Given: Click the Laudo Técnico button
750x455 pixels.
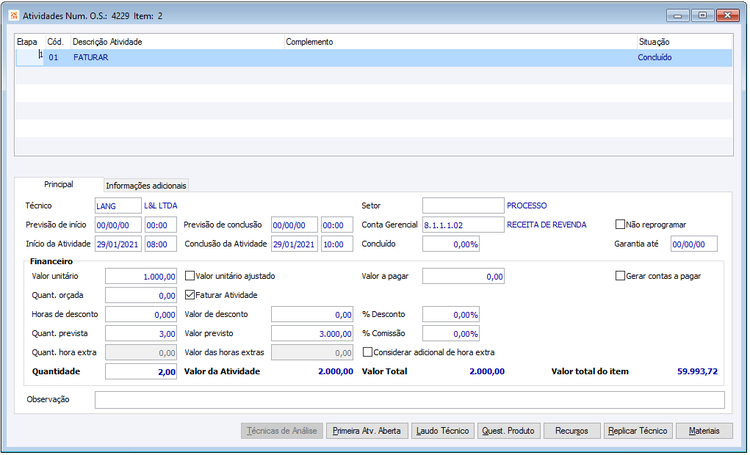Looking at the screenshot, I should (x=442, y=431).
